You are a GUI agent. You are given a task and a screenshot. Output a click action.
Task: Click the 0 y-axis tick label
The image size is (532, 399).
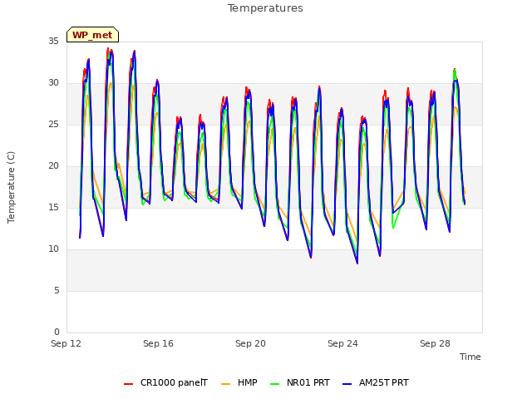pos(57,332)
